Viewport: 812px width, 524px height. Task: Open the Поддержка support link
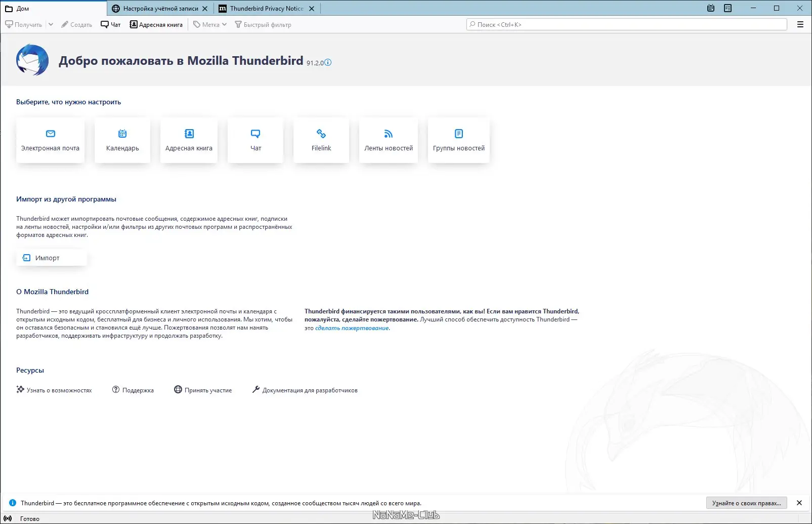coord(133,390)
